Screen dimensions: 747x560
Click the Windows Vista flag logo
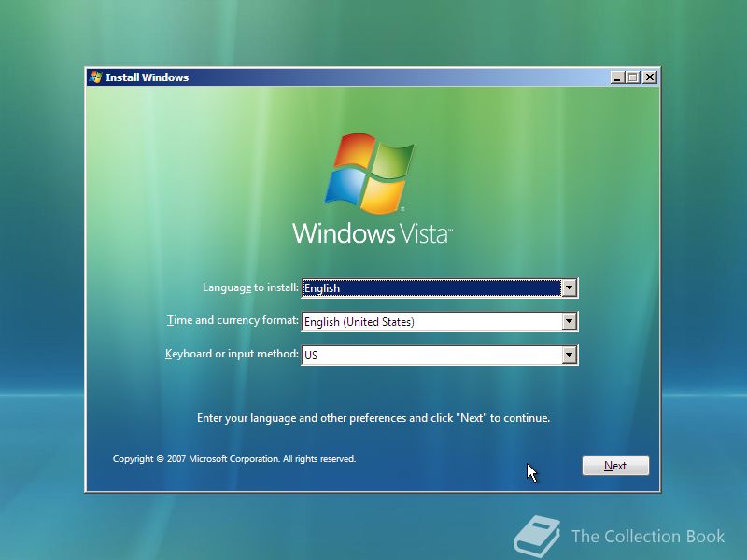pos(369,174)
